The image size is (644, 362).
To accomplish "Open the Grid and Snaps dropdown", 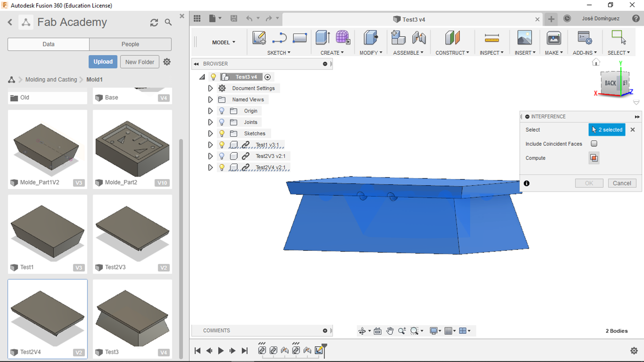I will pyautogui.click(x=450, y=331).
